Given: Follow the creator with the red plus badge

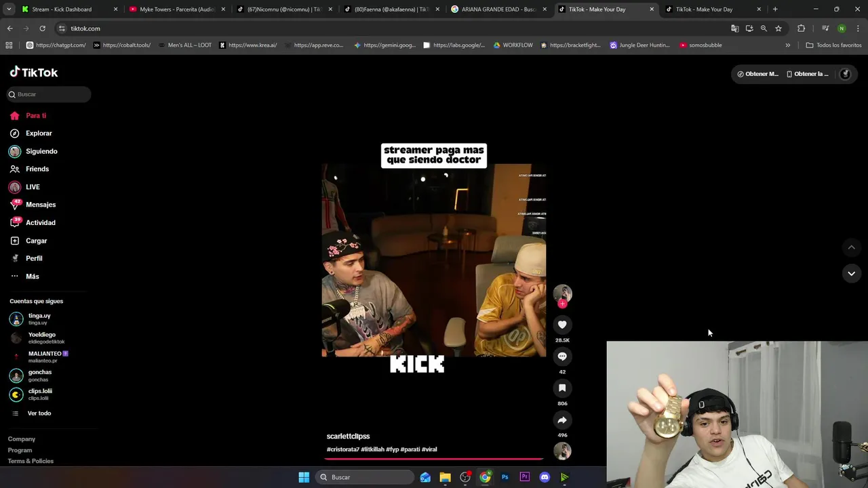Looking at the screenshot, I should click(562, 304).
